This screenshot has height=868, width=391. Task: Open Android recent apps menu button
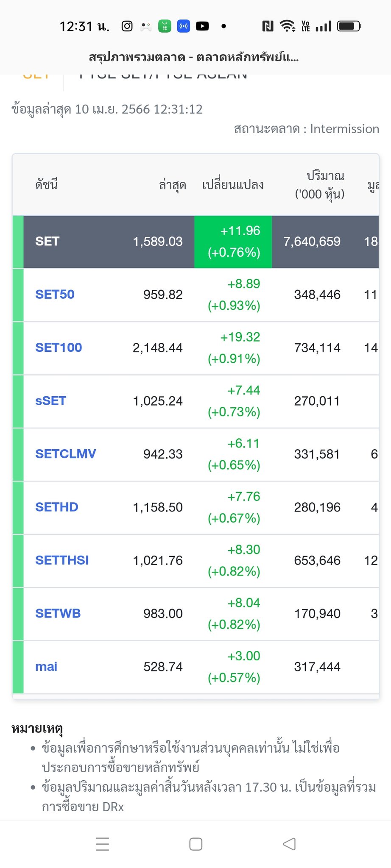103,844
